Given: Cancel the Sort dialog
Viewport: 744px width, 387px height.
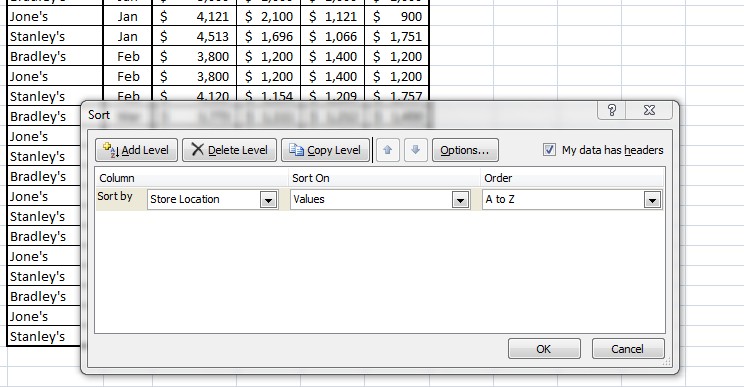Looking at the screenshot, I should 628,349.
